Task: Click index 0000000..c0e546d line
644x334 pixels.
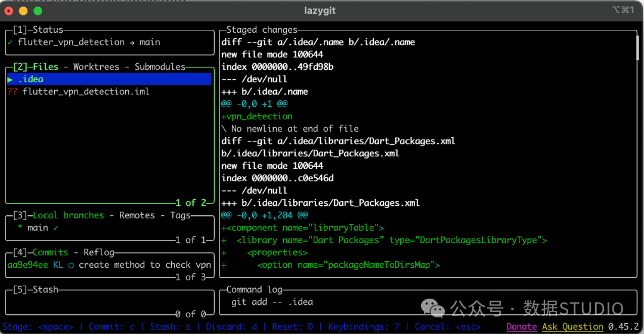Action: pyautogui.click(x=277, y=178)
